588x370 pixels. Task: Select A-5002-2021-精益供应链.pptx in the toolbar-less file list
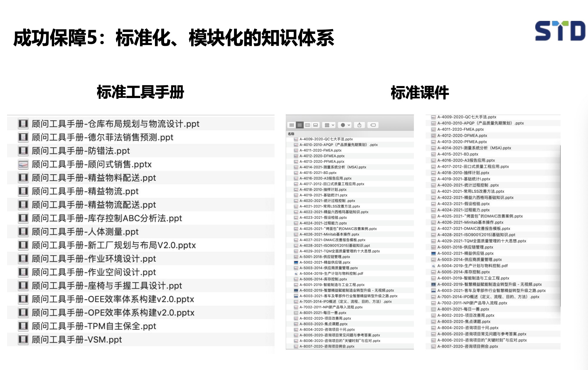click(x=465, y=253)
